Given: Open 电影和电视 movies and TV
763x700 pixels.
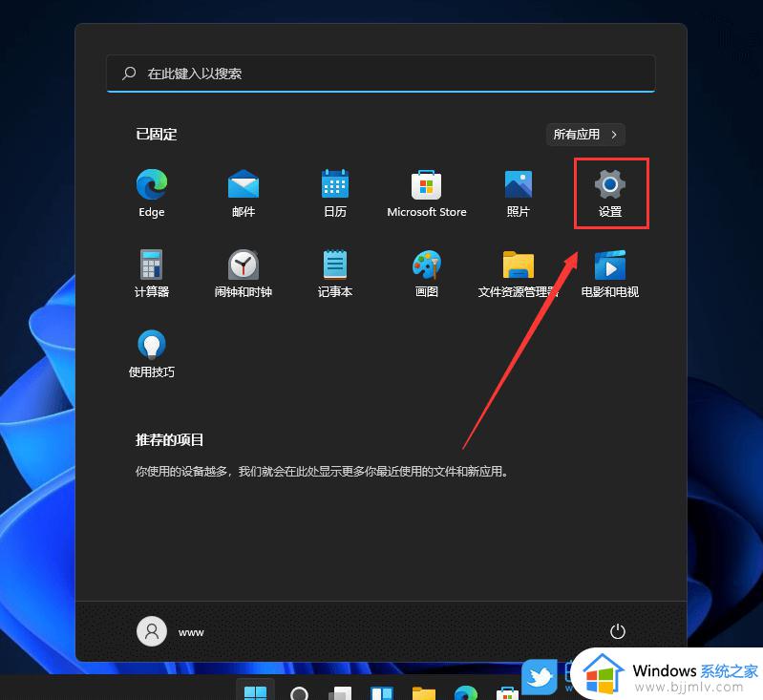Looking at the screenshot, I should point(609,273).
